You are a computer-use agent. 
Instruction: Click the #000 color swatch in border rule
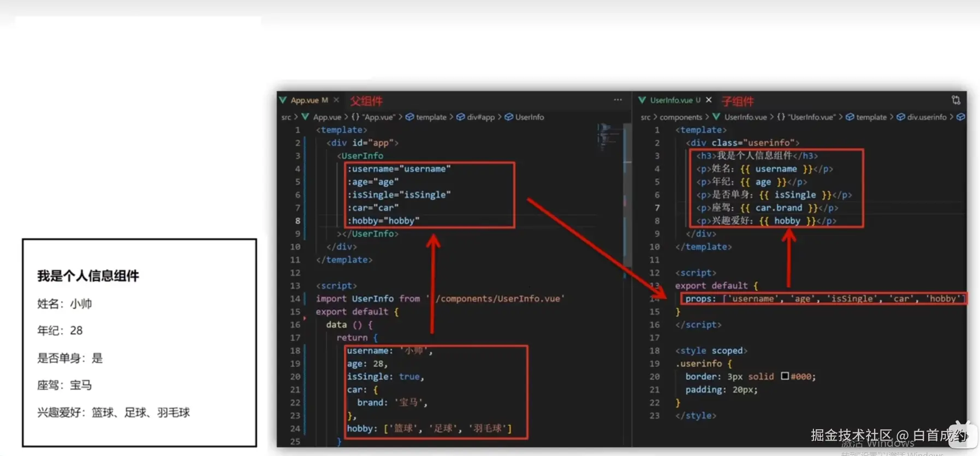[785, 376]
